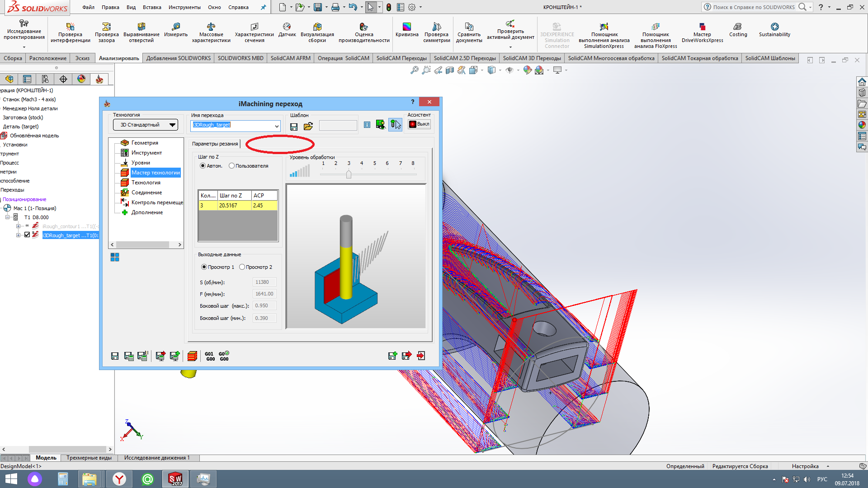Open the load template folder icon
This screenshot has width=868, height=488.
(308, 127)
